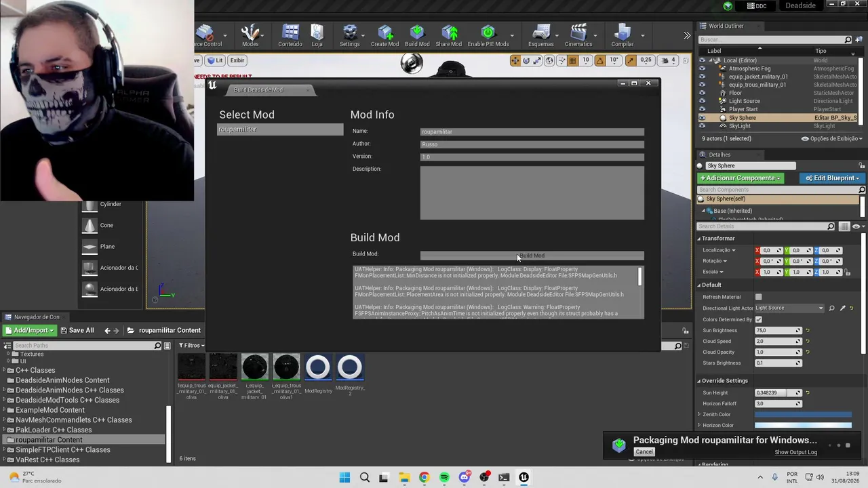Open the Filtros filter dropdown
The height and width of the screenshot is (488, 868).
[x=192, y=346]
